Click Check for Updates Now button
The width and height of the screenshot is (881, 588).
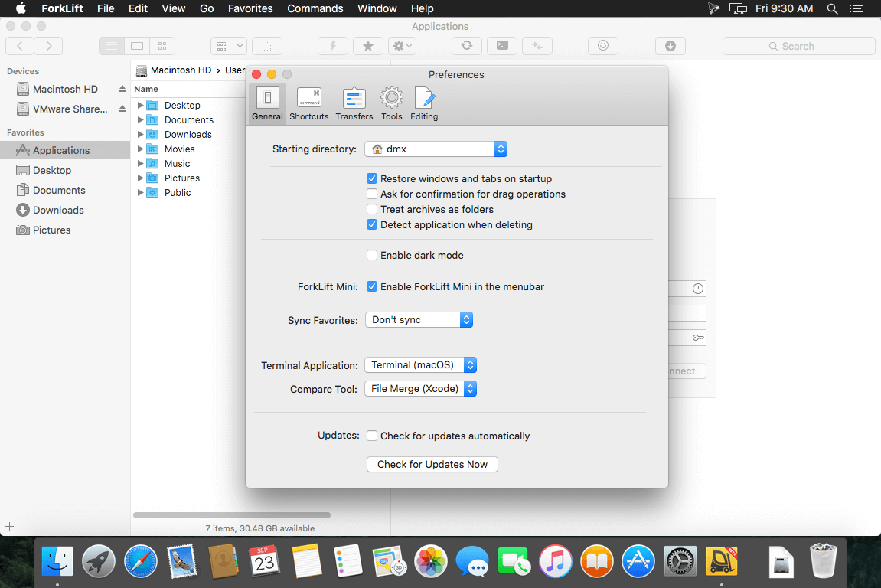(x=432, y=464)
